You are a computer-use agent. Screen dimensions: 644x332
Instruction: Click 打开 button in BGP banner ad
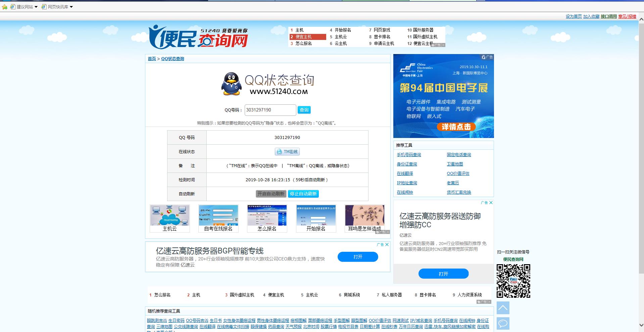coord(358,257)
